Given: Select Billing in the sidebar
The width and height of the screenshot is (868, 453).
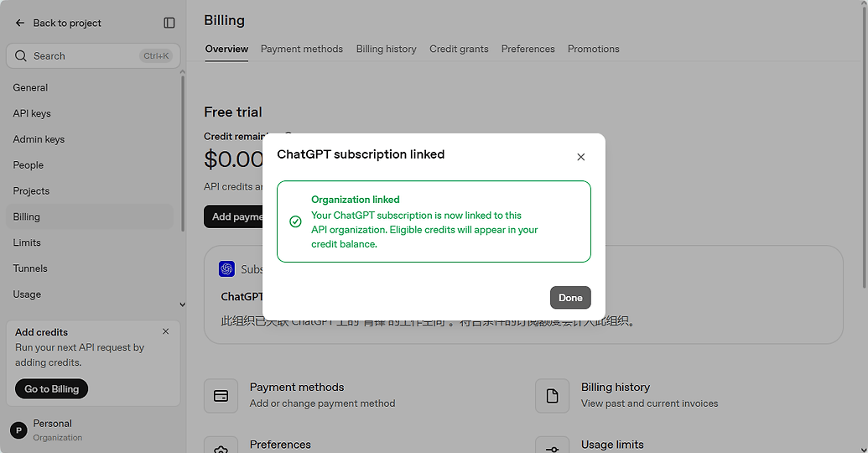Looking at the screenshot, I should [90, 216].
